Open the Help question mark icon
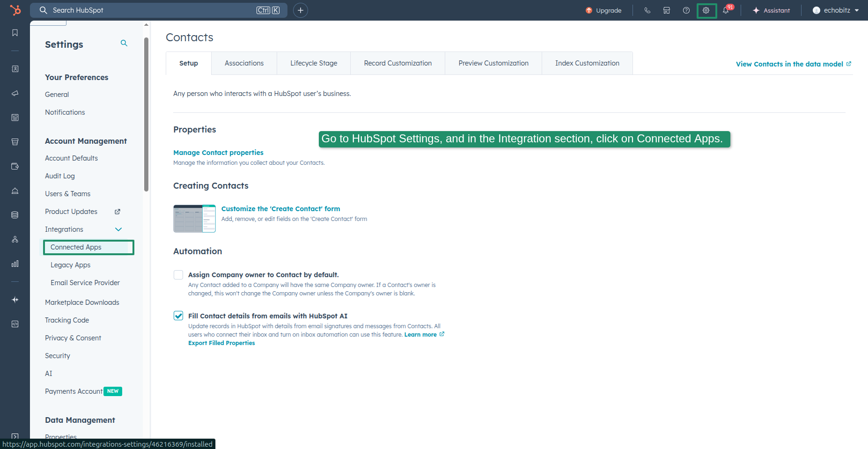The width and height of the screenshot is (868, 449). (x=686, y=10)
